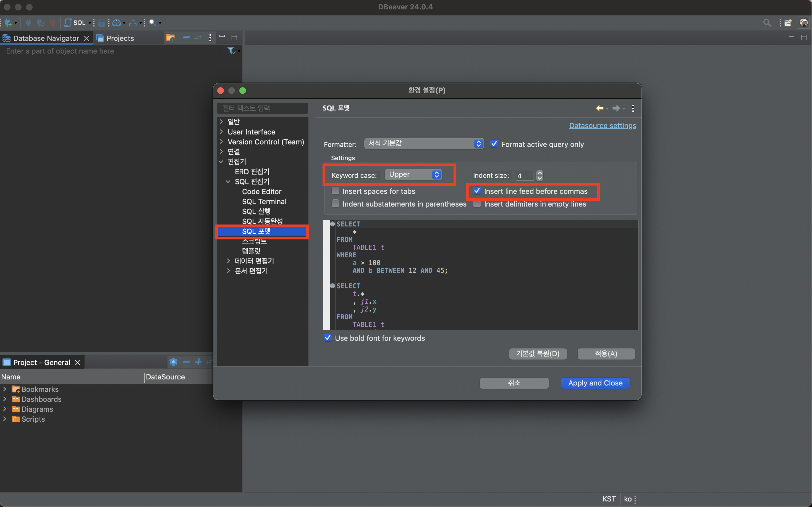The width and height of the screenshot is (812, 507).
Task: Click the Apply and Close button
Action: pyautogui.click(x=595, y=383)
